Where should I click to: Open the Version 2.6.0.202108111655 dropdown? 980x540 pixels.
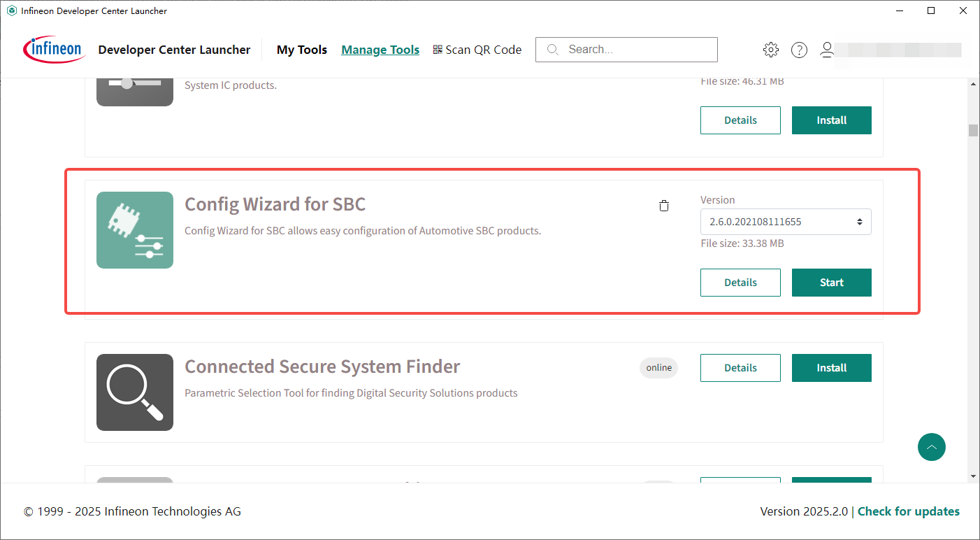pyautogui.click(x=786, y=222)
